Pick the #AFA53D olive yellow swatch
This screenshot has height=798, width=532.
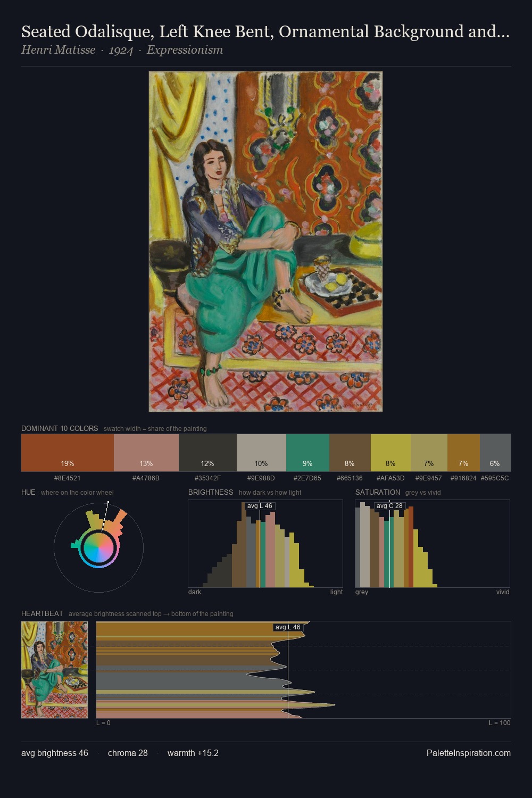[390, 453]
